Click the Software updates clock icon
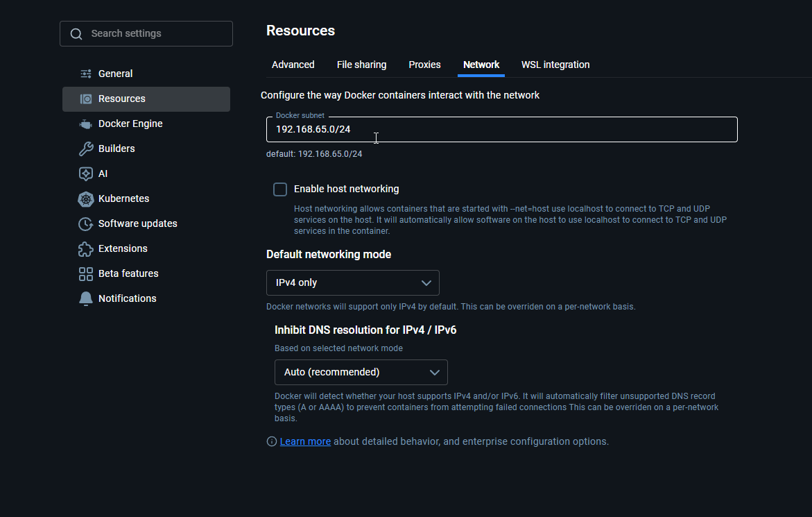812x517 pixels. click(86, 223)
